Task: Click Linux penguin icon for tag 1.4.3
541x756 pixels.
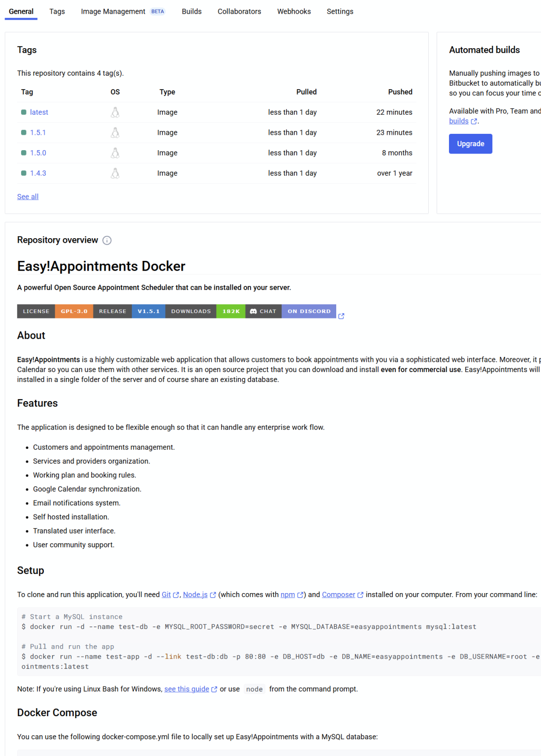Action: pyautogui.click(x=115, y=173)
